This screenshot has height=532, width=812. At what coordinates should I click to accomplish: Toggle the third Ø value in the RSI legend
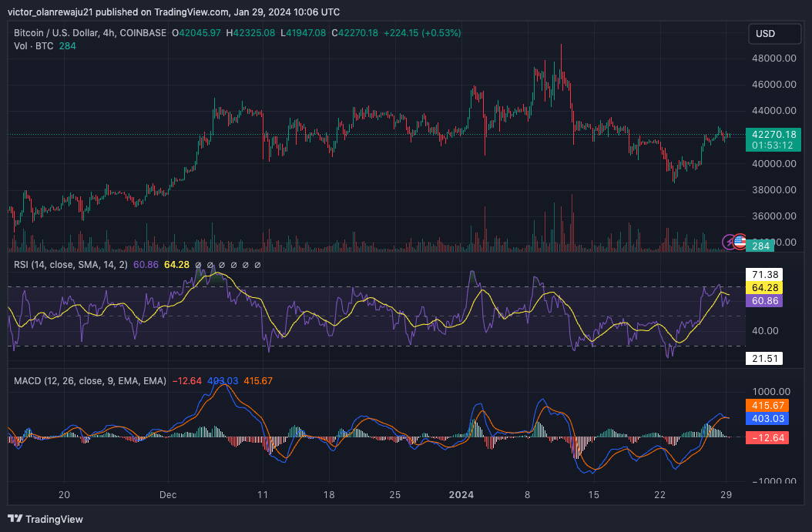click(222, 264)
